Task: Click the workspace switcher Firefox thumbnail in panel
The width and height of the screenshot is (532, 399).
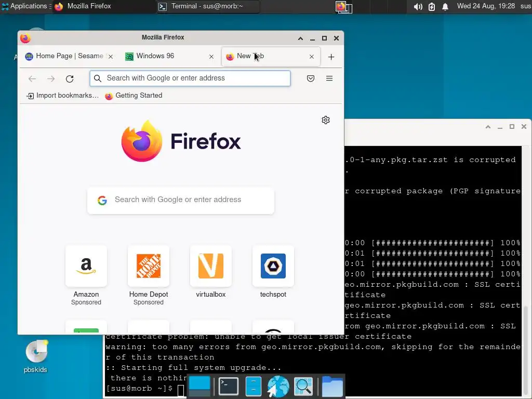Action: pyautogui.click(x=344, y=6)
